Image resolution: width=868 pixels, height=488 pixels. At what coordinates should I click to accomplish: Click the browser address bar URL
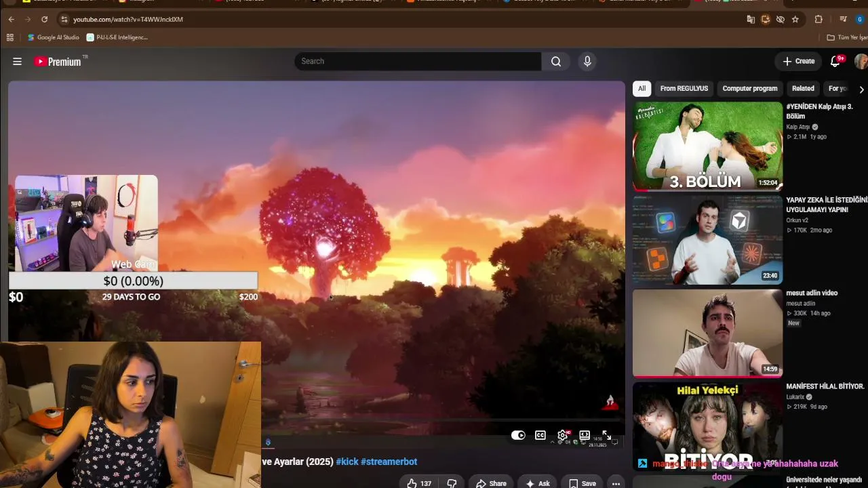128,20
